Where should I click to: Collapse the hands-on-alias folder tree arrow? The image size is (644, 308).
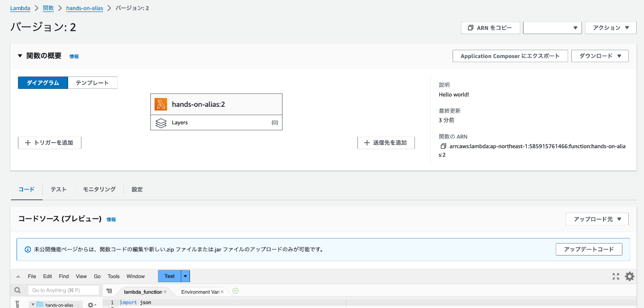pos(33,305)
